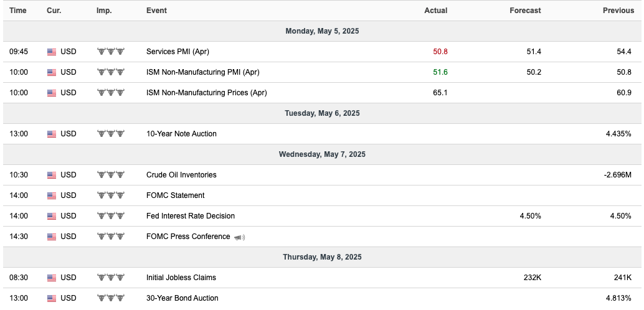
Task: Click the US flag in the Initial Jobless Claims row
Action: click(x=51, y=278)
